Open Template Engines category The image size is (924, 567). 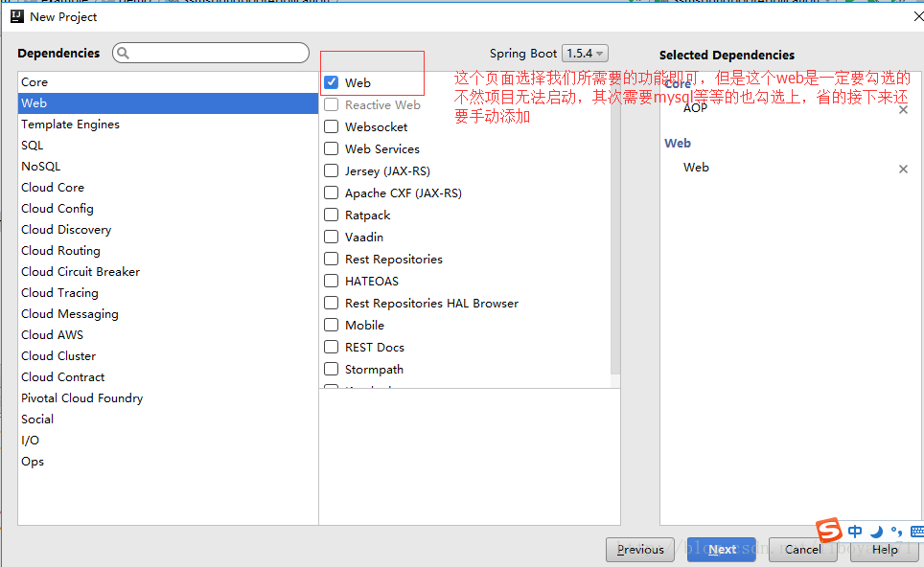(x=168, y=125)
